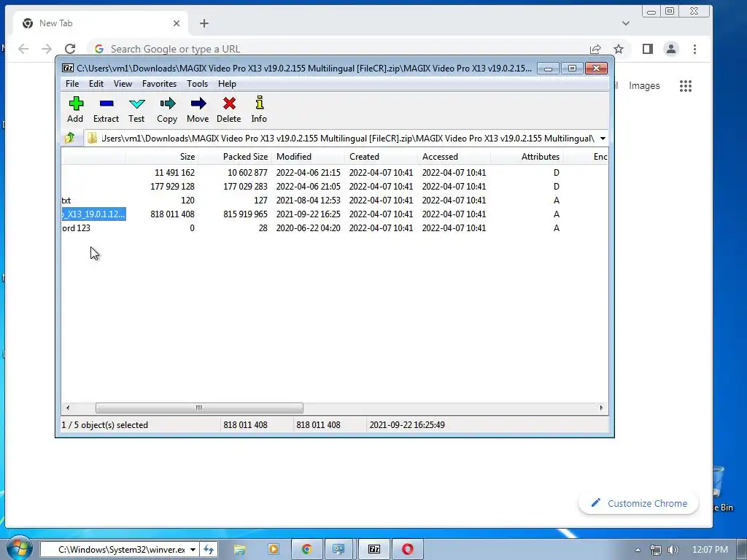
Task: Click the Move toolbar icon
Action: pyautogui.click(x=198, y=109)
